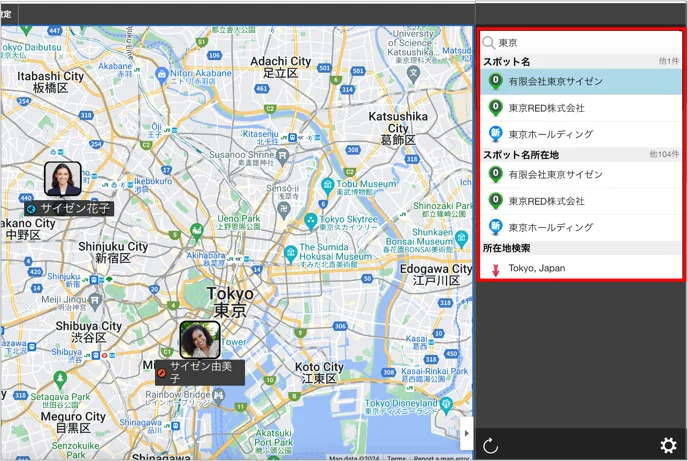Collapse side panel with arrow handle
The width and height of the screenshot is (688, 461).
coord(466,433)
